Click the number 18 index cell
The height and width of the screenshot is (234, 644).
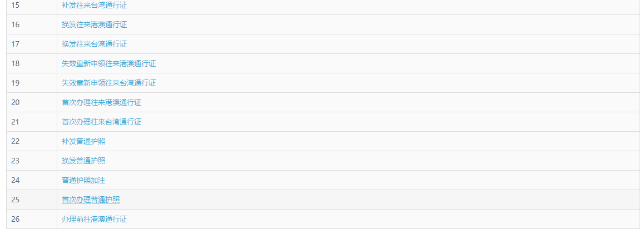16,63
